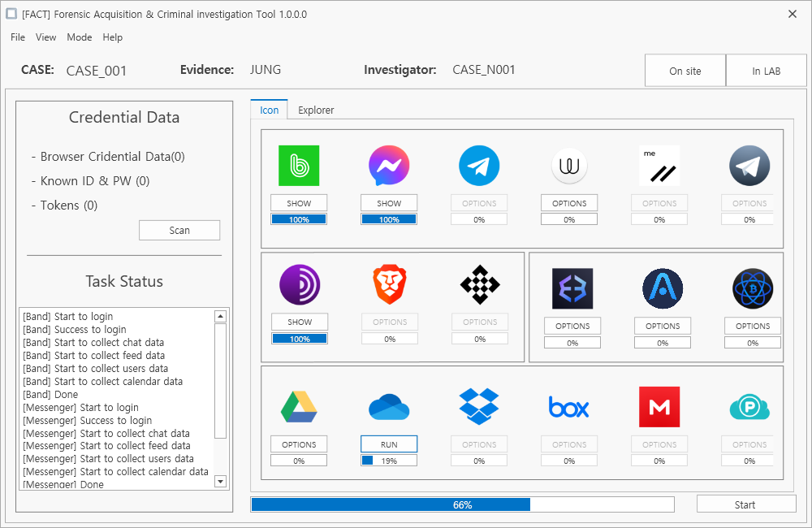Select '[Messenger] Start to collect chat data' line
812x528 pixels.
click(x=106, y=433)
